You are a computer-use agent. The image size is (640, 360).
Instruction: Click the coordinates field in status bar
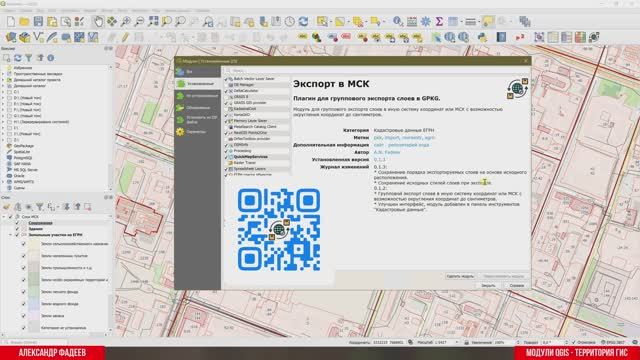[388, 342]
